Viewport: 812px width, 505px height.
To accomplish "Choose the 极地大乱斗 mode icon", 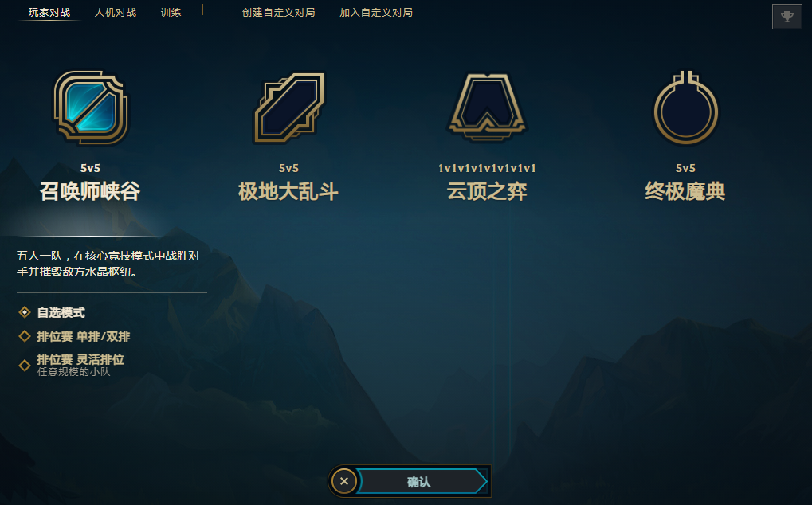I will pyautogui.click(x=289, y=108).
